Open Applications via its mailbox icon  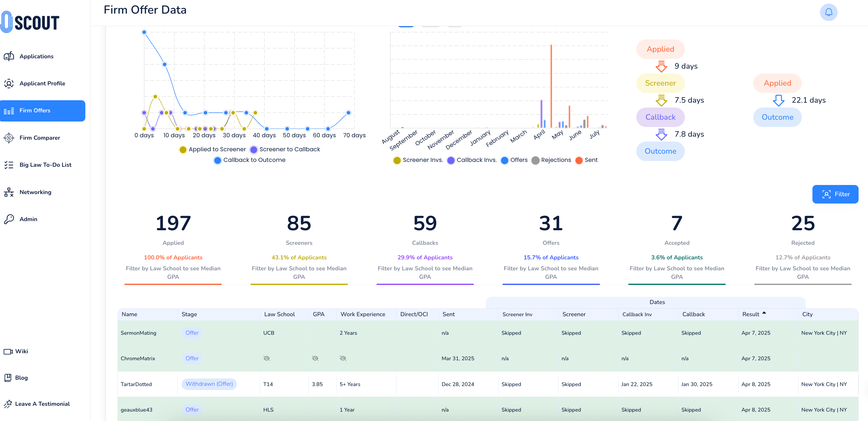coord(9,56)
